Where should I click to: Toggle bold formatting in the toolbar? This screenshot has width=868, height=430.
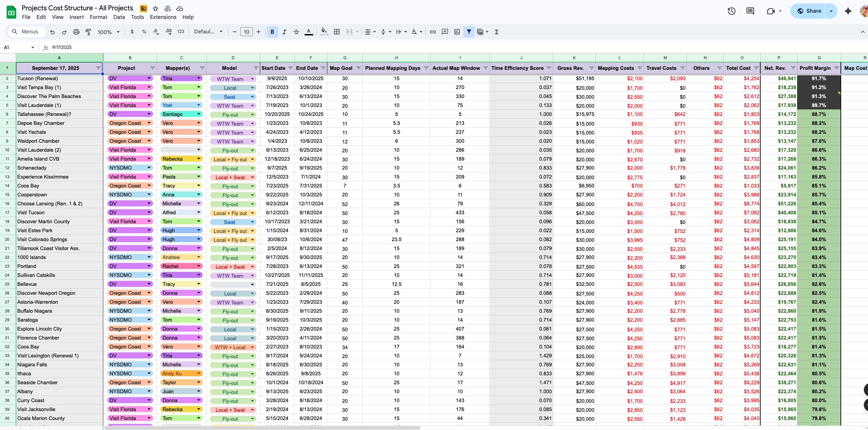point(272,32)
